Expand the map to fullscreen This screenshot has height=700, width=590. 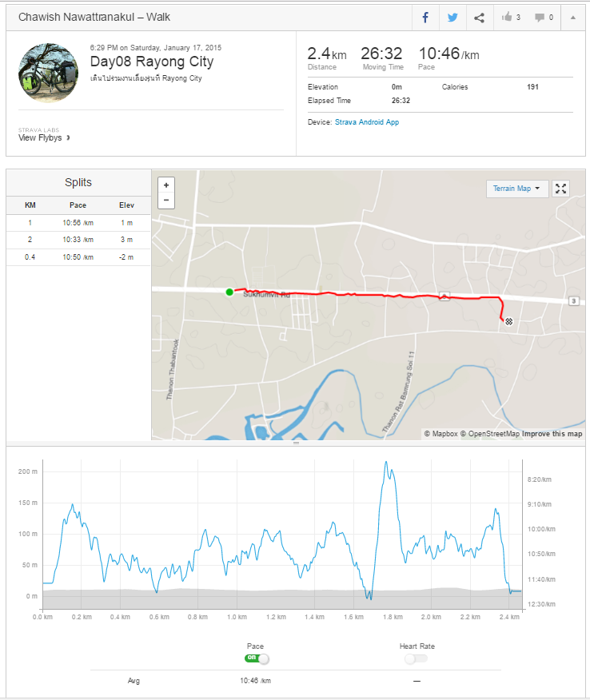(560, 189)
